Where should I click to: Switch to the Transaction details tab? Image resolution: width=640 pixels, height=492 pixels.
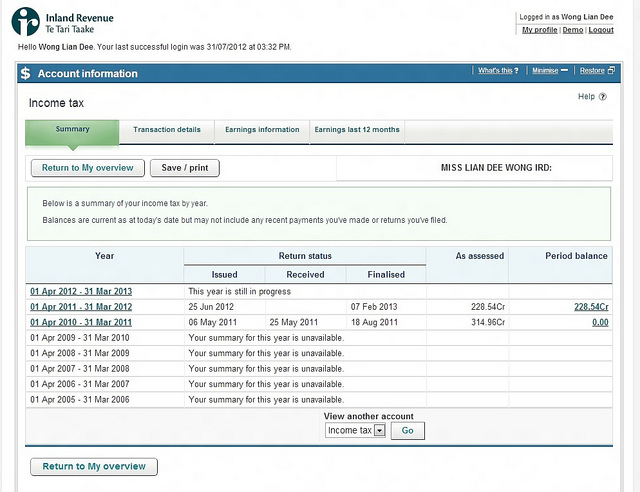coord(166,130)
